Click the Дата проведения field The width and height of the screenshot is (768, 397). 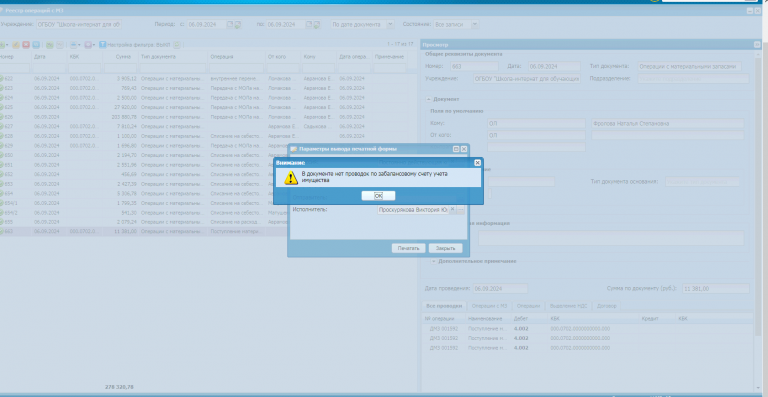501,288
